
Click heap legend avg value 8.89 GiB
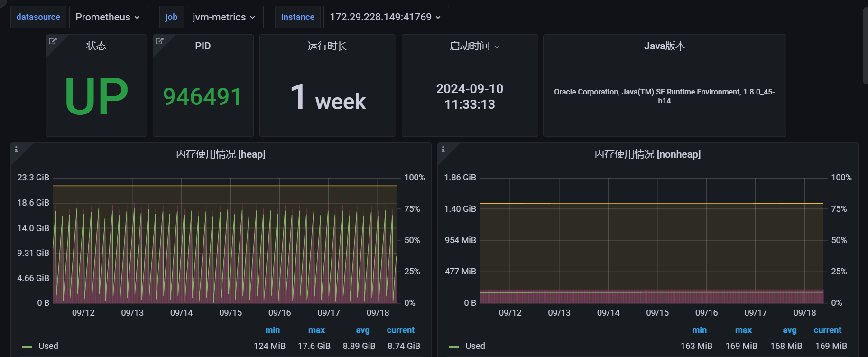(359, 346)
